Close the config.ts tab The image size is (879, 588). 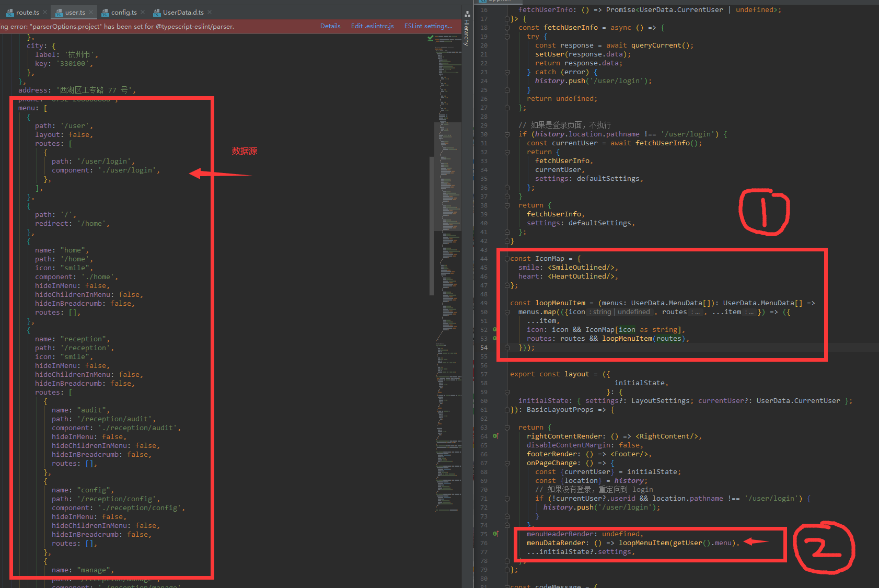point(143,12)
